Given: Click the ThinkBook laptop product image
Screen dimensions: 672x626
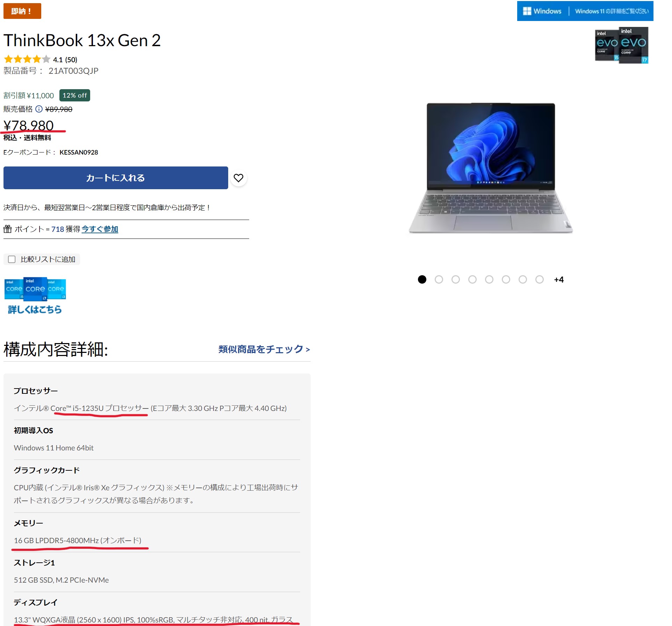Looking at the screenshot, I should click(x=491, y=168).
